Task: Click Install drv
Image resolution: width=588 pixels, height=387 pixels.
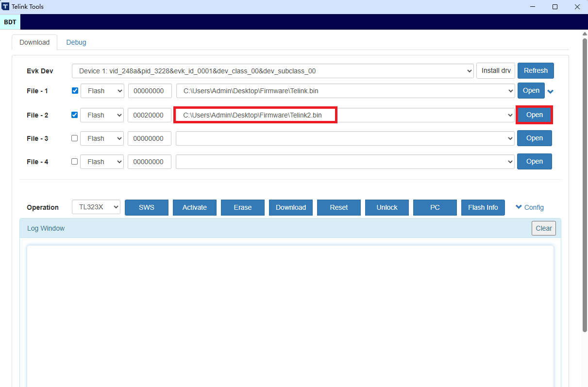Action: pyautogui.click(x=495, y=70)
